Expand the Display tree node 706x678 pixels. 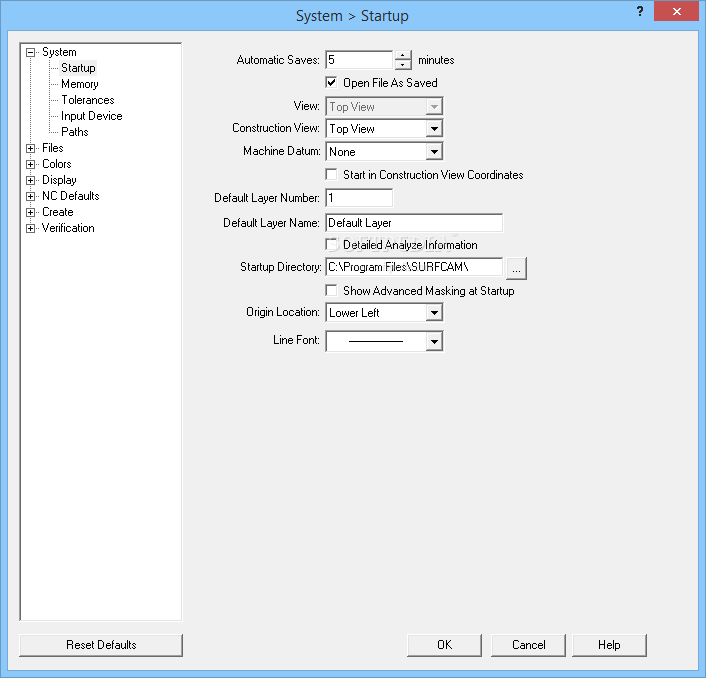[31, 181]
